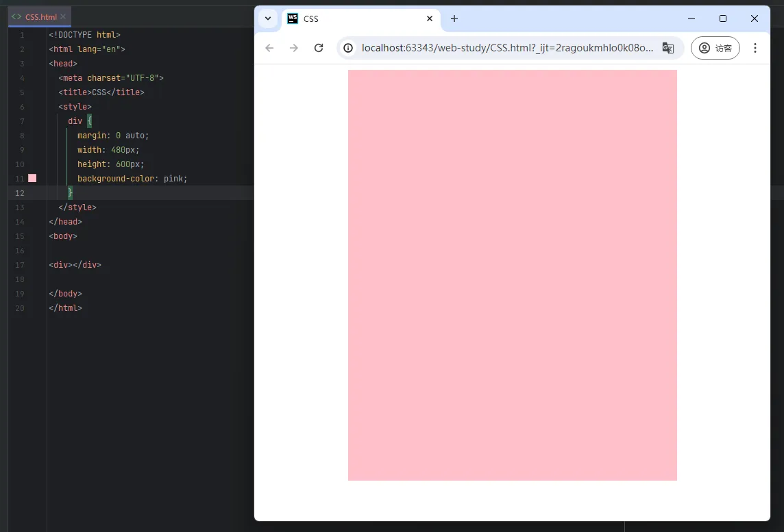This screenshot has width=784, height=532.
Task: Maximize the Chrome window
Action: pyautogui.click(x=722, y=18)
